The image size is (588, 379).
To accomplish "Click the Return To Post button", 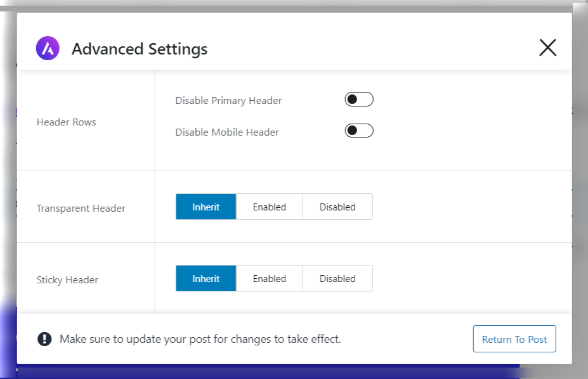I will point(514,338).
